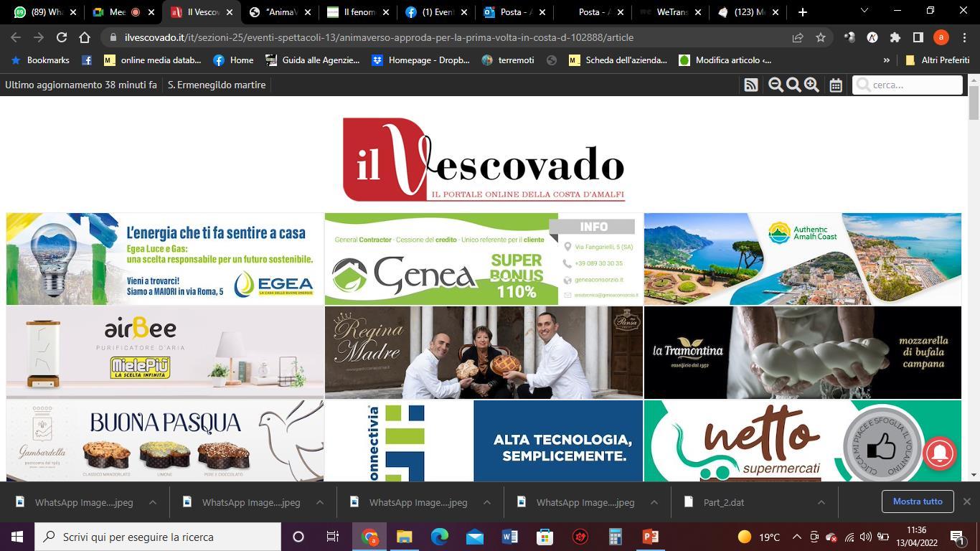Viewport: 980px width, 551px height.
Task: Switch to the Facebook (1) Event tab
Action: [435, 12]
